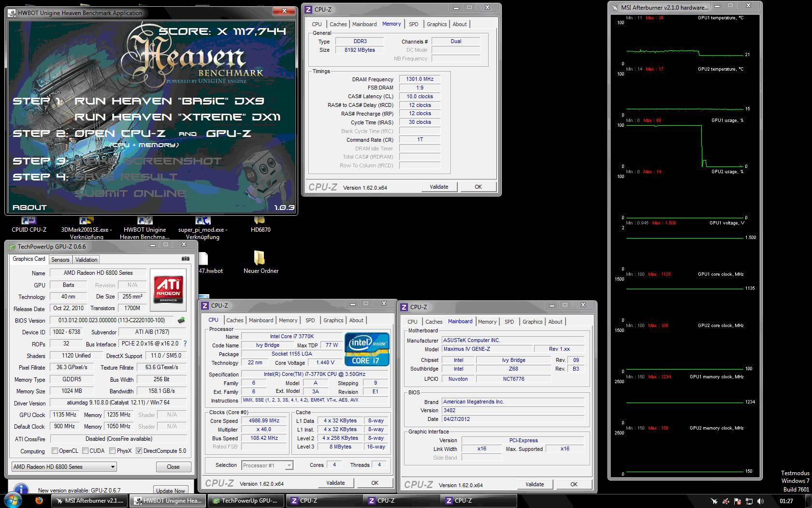The height and width of the screenshot is (508, 812).
Task: Click the MSI Afterburner airplane tray icon
Action: pos(714,501)
